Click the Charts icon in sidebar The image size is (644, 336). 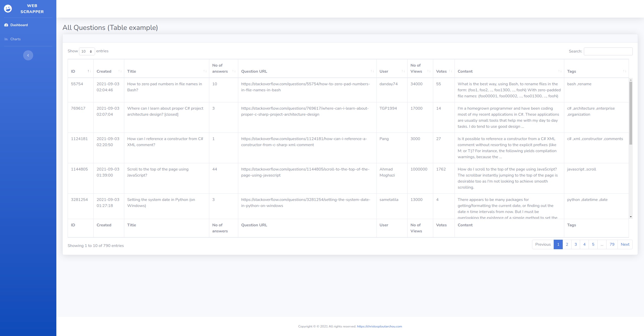pyautogui.click(x=6, y=39)
